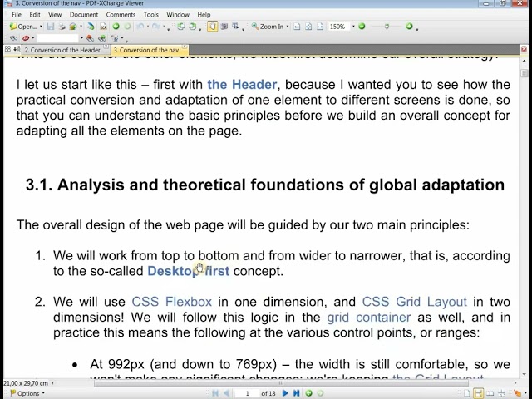Image resolution: width=532 pixels, height=399 pixels.
Task: Click the Save (floppy disk) icon
Action: click(x=51, y=27)
